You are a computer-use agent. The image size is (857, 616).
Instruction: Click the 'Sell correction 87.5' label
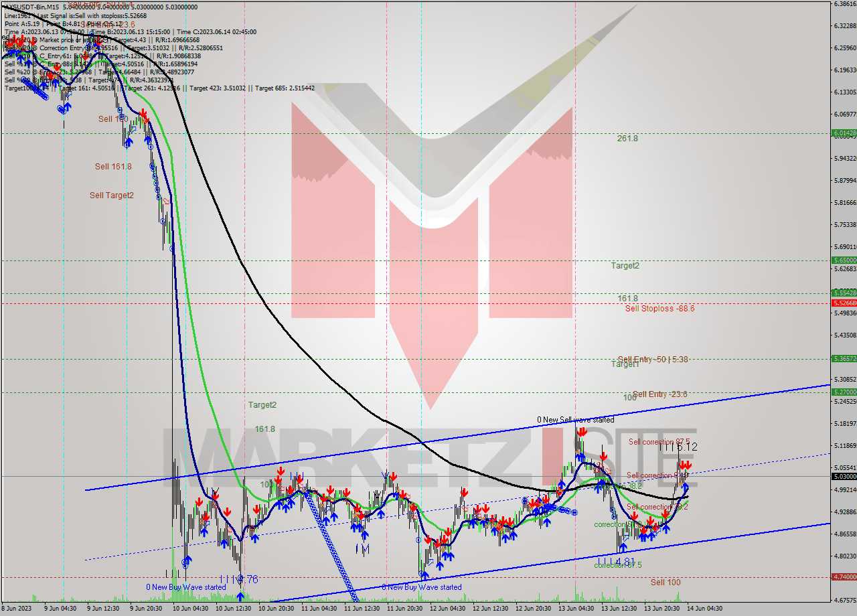pyautogui.click(x=659, y=442)
